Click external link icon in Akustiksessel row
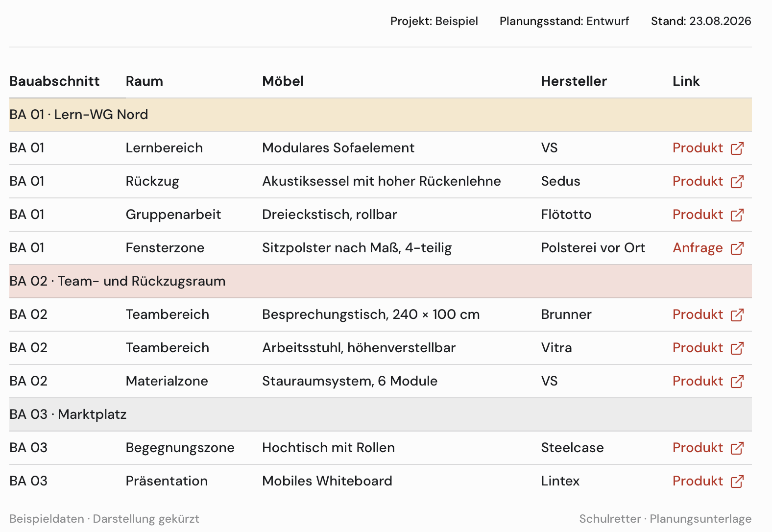 click(x=737, y=182)
